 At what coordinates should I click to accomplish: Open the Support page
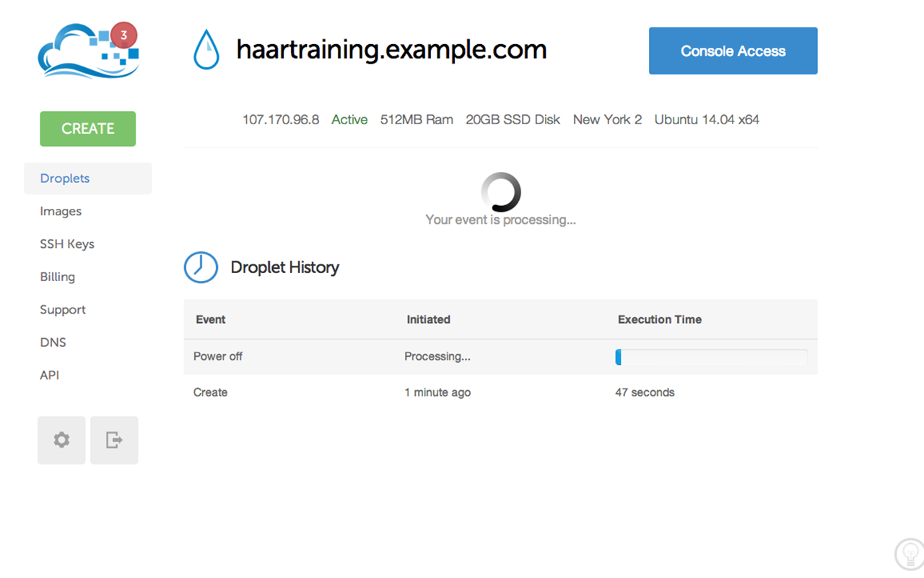click(x=63, y=309)
